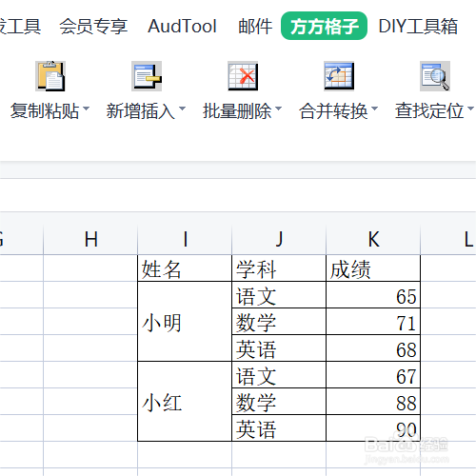Click the score cell 90

tap(373, 428)
